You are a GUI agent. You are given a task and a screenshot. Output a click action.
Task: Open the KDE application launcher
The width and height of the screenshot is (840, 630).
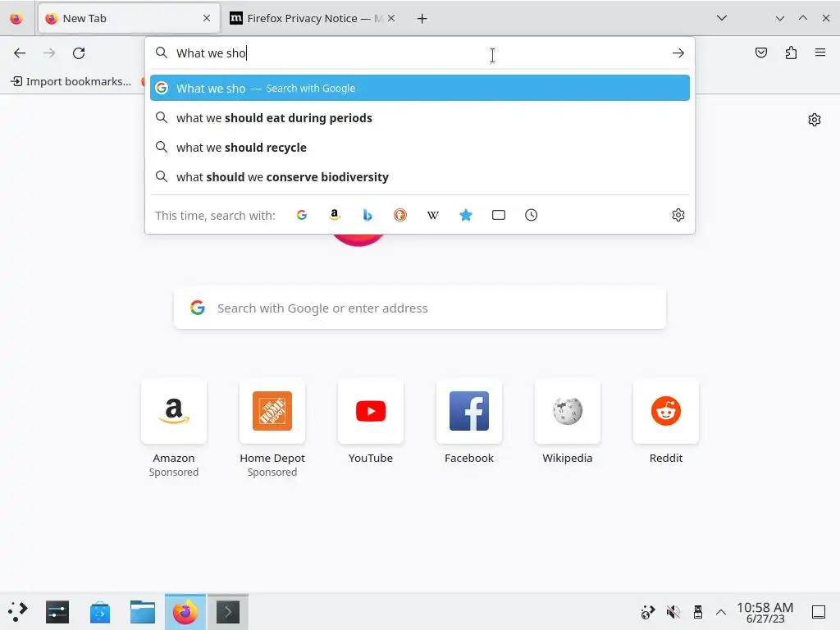tap(18, 612)
